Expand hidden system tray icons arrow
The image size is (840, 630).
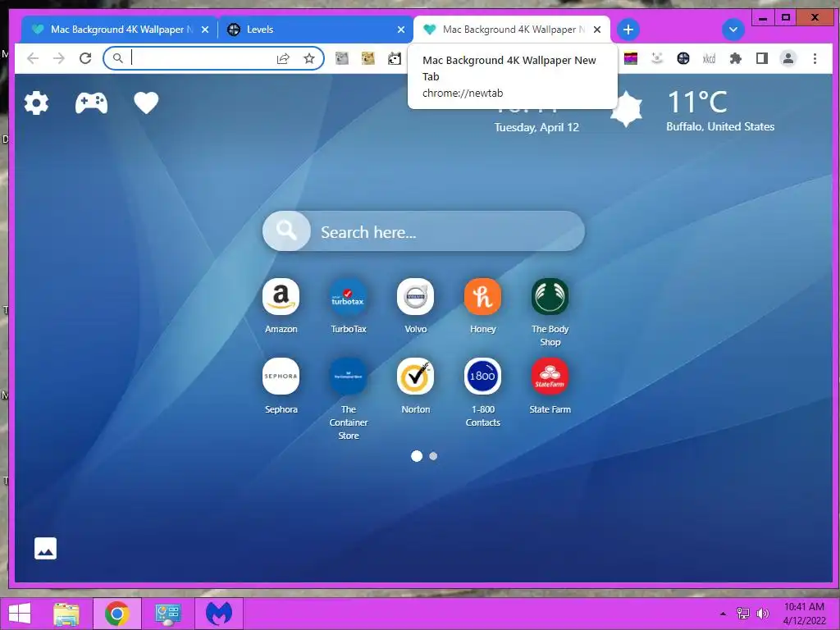(723, 614)
